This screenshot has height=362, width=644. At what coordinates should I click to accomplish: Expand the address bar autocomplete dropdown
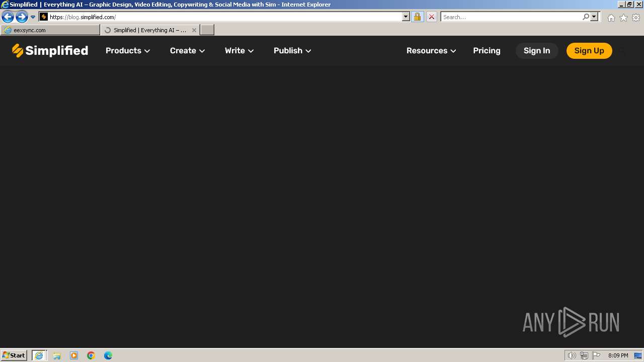click(406, 17)
